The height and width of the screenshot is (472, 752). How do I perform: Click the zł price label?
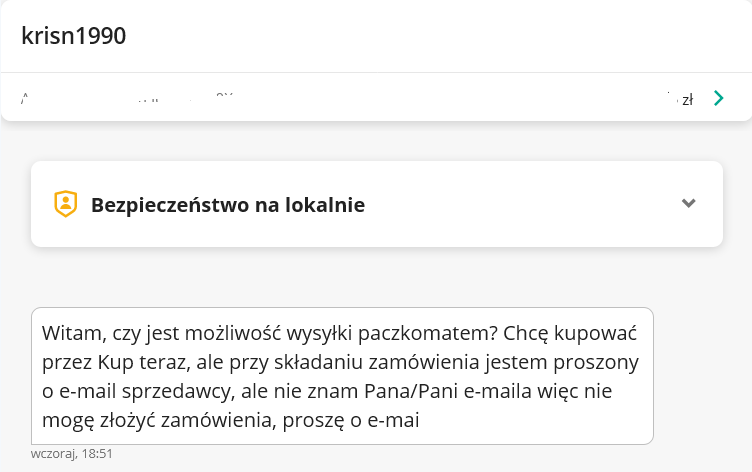click(687, 100)
